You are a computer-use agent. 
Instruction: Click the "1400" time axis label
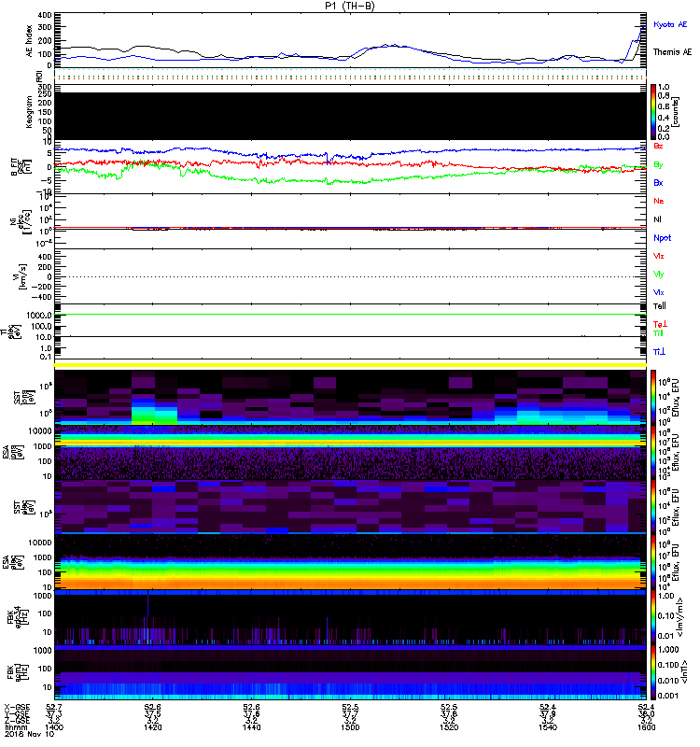[54, 727]
